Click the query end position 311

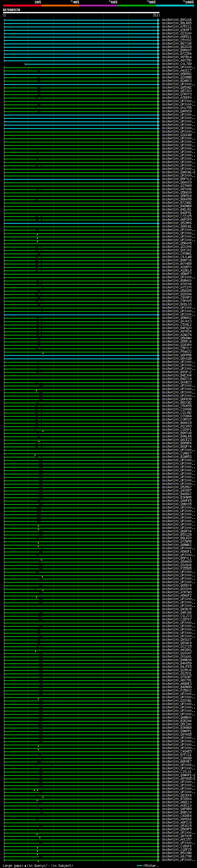(155, 15)
